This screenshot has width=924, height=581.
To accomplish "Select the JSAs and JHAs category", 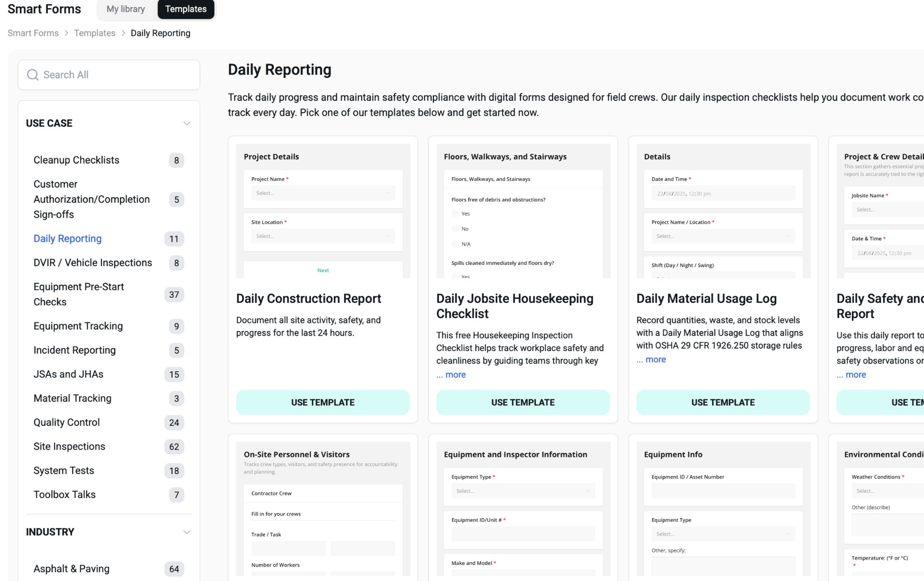I will [109, 374].
